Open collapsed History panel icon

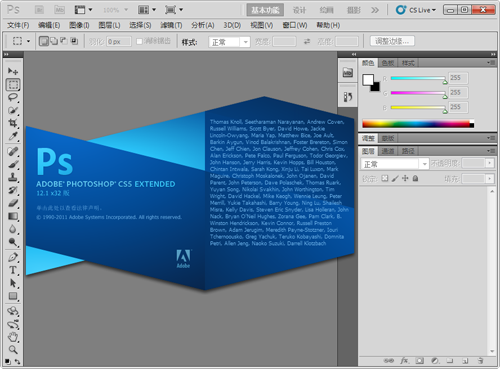[348, 97]
